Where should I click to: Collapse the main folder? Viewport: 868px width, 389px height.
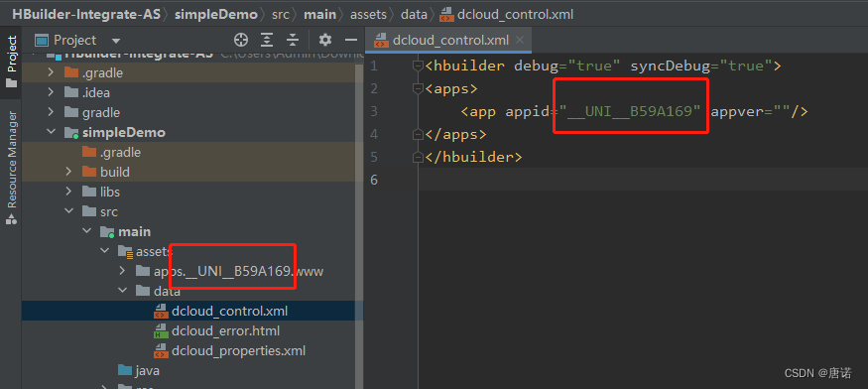click(87, 231)
